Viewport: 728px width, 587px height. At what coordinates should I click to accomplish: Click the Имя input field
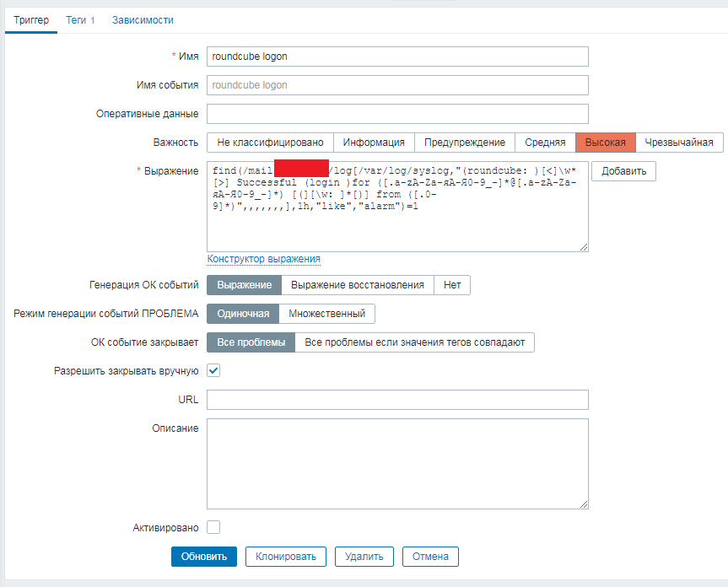pyautogui.click(x=397, y=57)
